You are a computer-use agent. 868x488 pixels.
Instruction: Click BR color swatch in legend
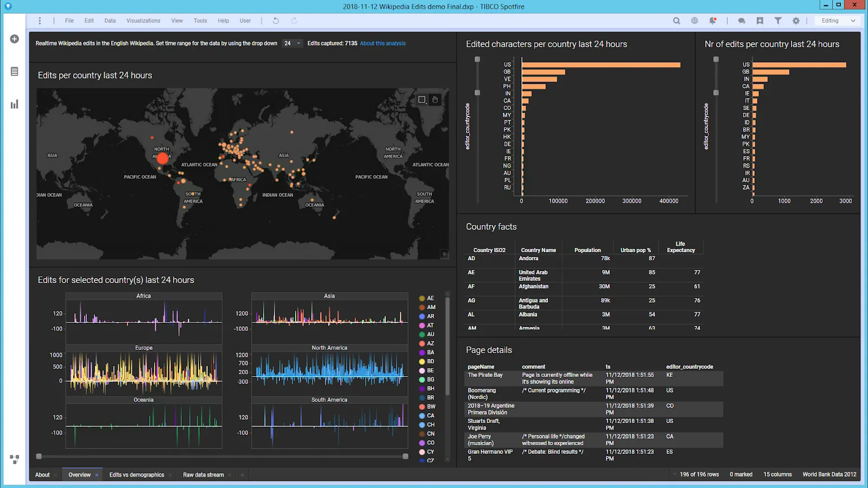pyautogui.click(x=422, y=397)
